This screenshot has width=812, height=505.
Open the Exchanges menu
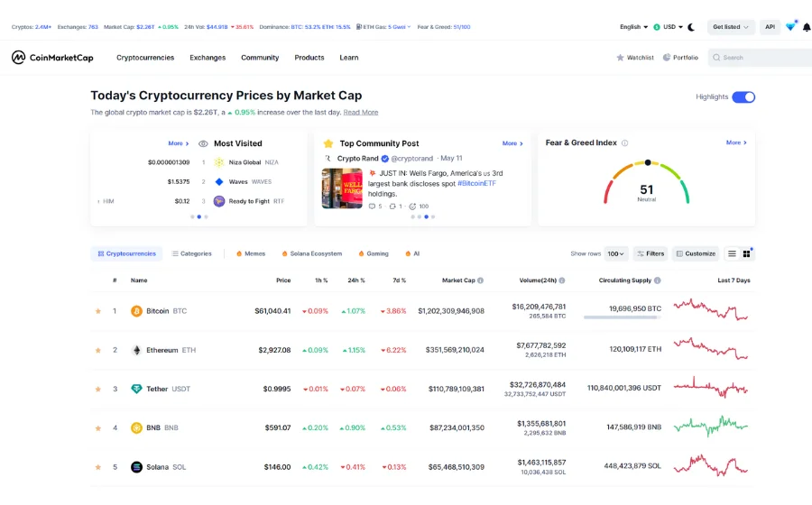[x=208, y=58]
